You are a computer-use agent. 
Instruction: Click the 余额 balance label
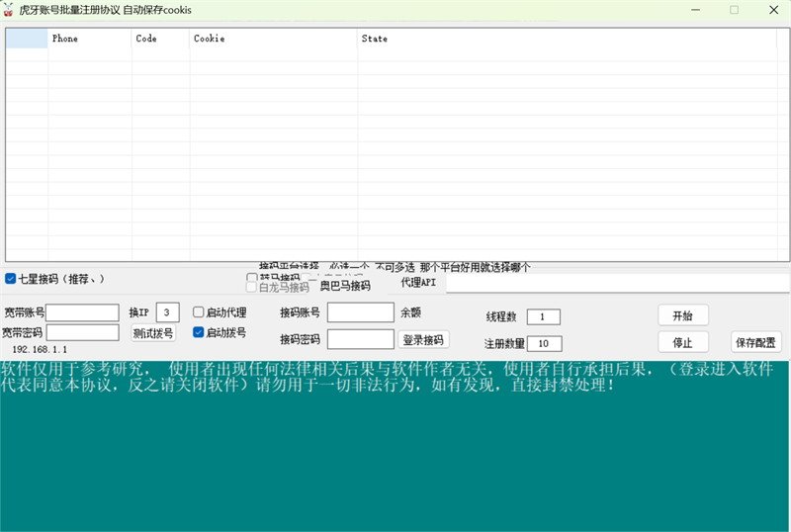tap(410, 312)
